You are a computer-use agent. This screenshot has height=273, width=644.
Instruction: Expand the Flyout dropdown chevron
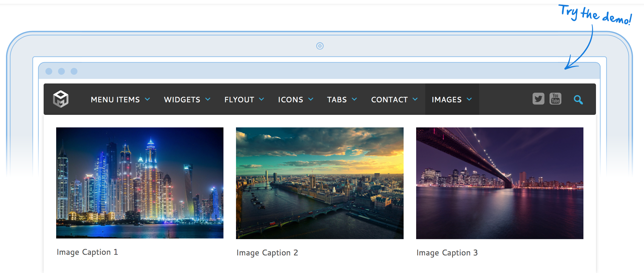261,99
